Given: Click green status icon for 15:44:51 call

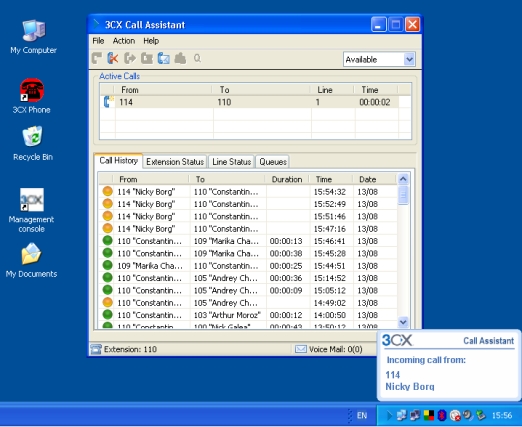Looking at the screenshot, I should [107, 265].
